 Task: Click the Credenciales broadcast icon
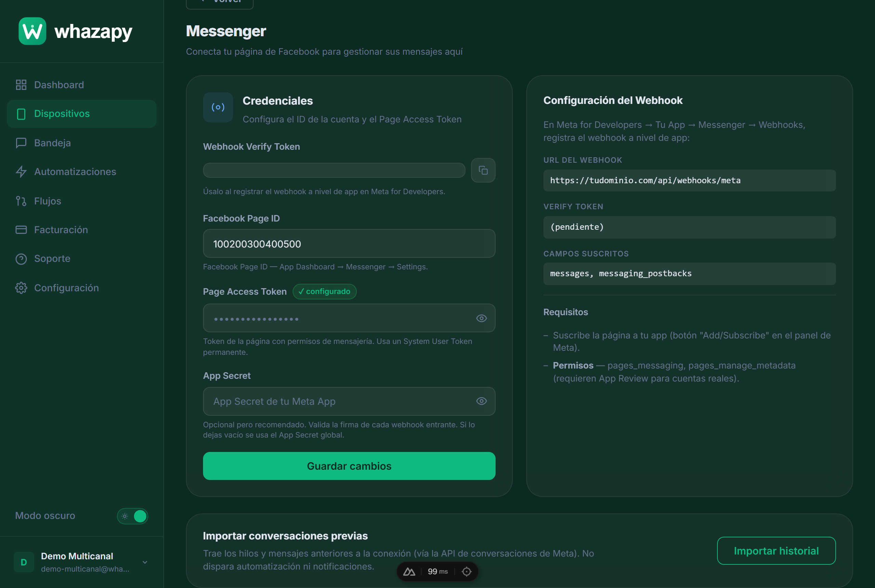coord(218,107)
